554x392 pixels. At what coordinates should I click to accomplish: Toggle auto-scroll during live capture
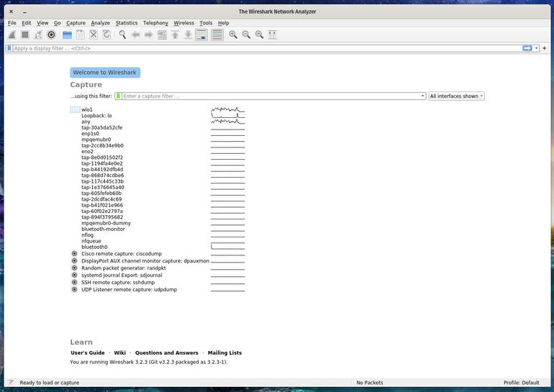pos(201,35)
